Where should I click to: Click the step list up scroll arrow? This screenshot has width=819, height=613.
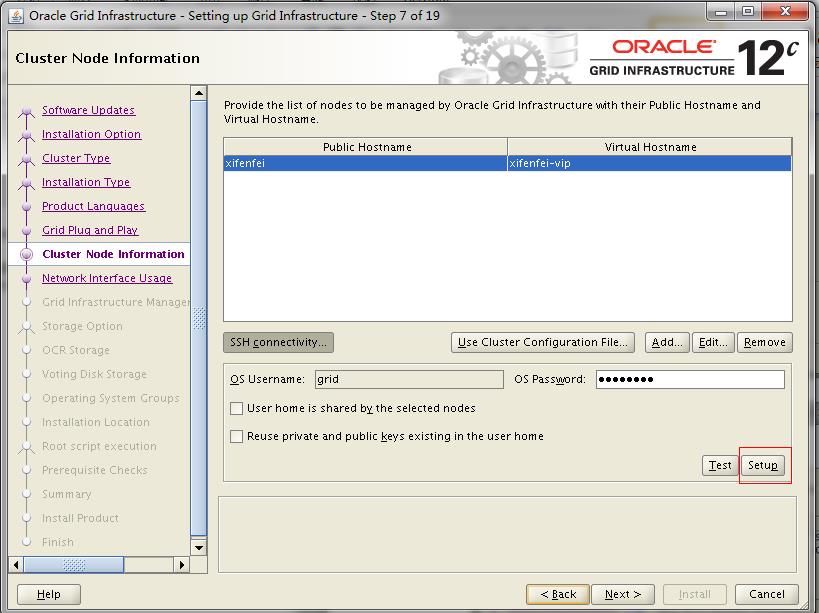[198, 93]
